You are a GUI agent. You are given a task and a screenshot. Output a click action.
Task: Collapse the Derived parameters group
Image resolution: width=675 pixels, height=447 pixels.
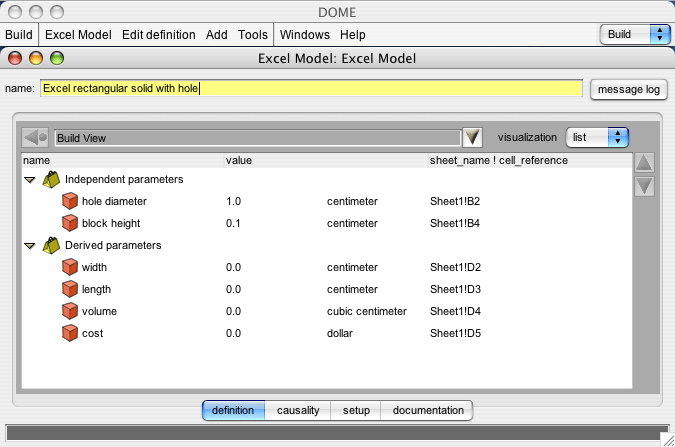click(30, 246)
